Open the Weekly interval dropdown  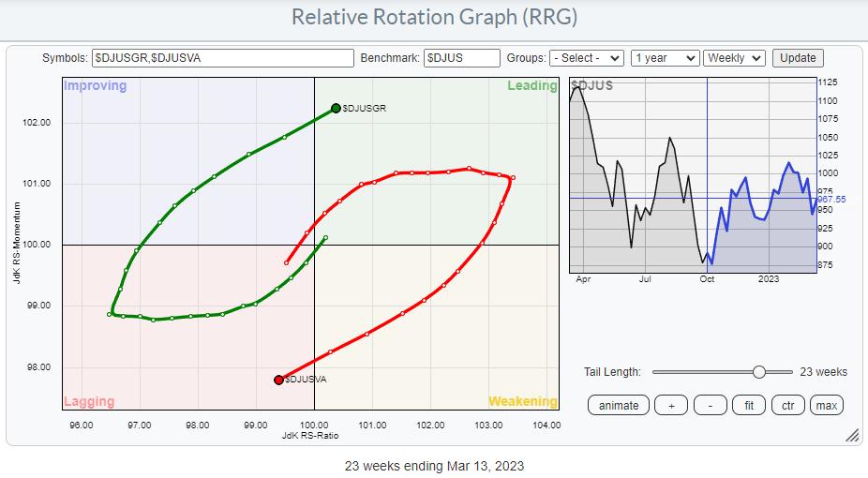[x=734, y=58]
